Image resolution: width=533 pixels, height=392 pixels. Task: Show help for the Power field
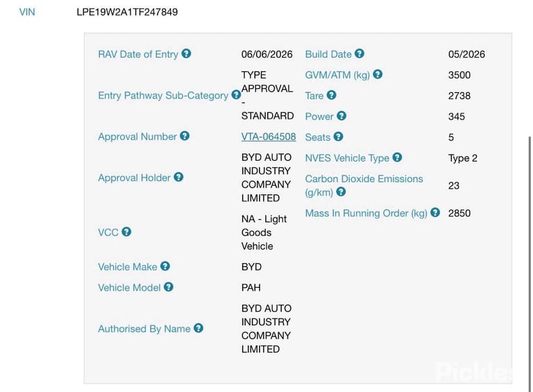pos(341,116)
